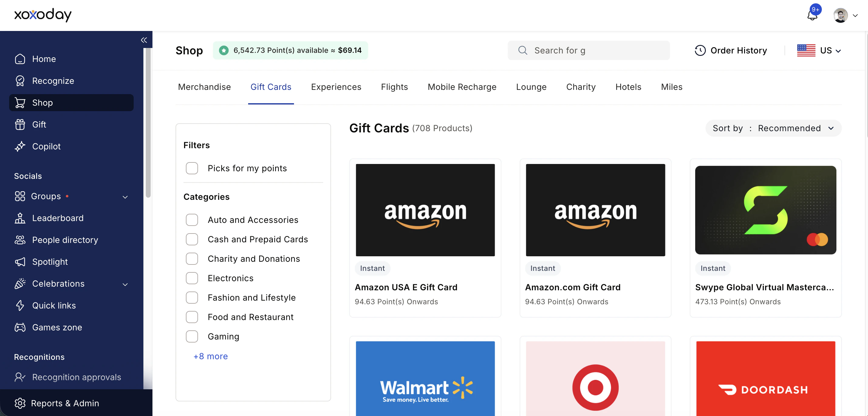
Task: Click the sidebar vertical scrollbar
Action: point(148,123)
